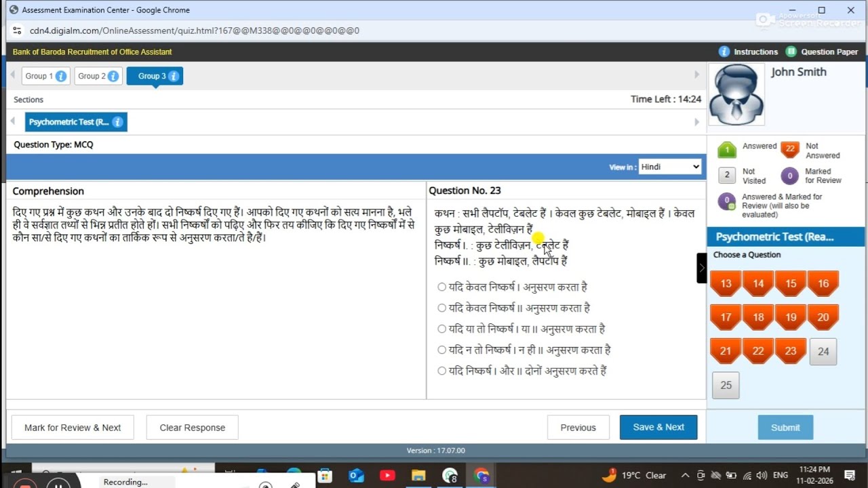The height and width of the screenshot is (488, 868).
Task: Select option न तो निष्कर्ष I न ही II
Action: click(x=442, y=350)
